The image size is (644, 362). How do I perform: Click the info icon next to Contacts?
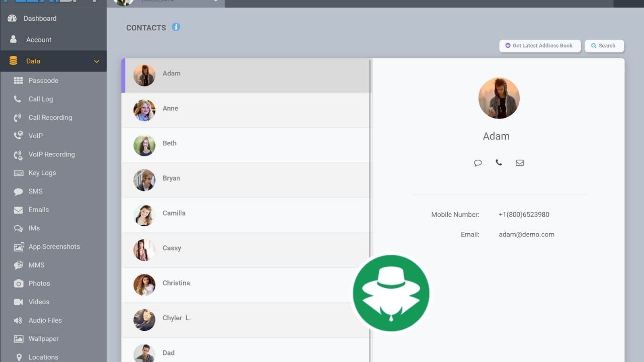click(176, 27)
